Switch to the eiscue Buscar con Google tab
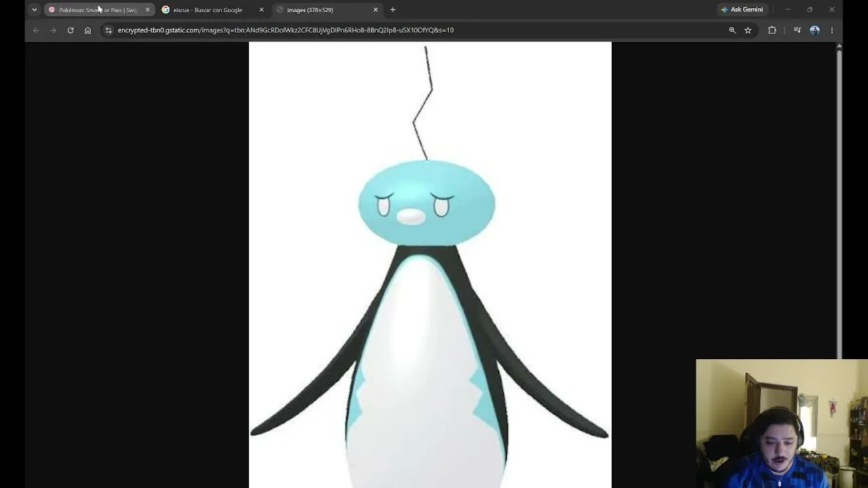 [x=212, y=9]
